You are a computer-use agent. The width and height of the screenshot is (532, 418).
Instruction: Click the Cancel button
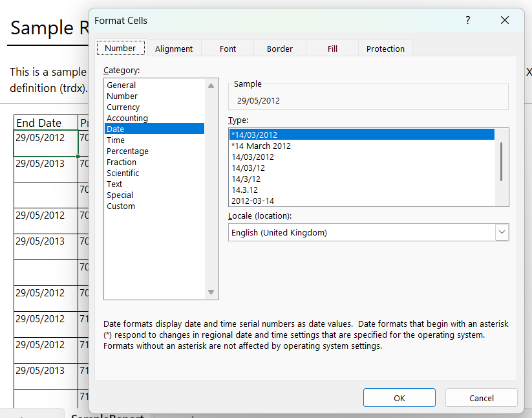[x=481, y=398]
